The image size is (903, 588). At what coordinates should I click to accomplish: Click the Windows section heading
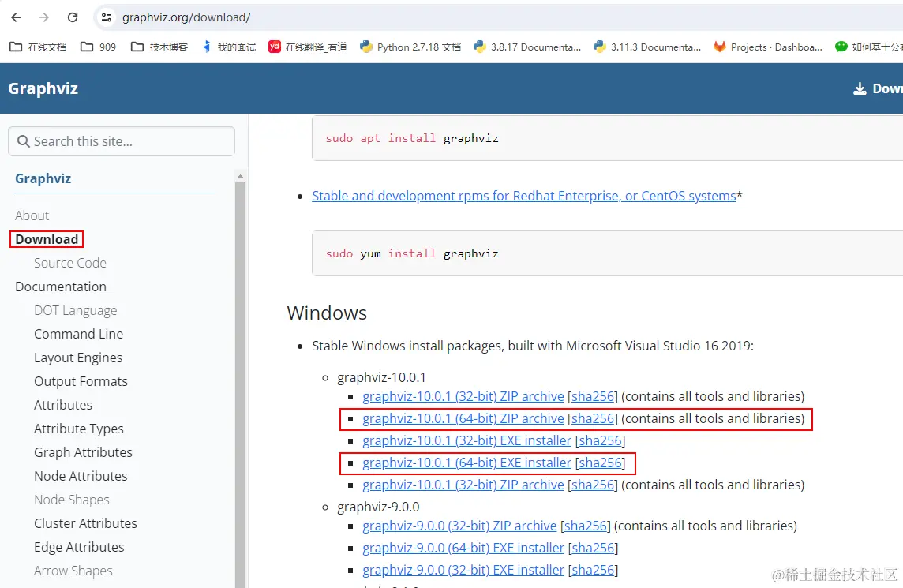tap(327, 313)
